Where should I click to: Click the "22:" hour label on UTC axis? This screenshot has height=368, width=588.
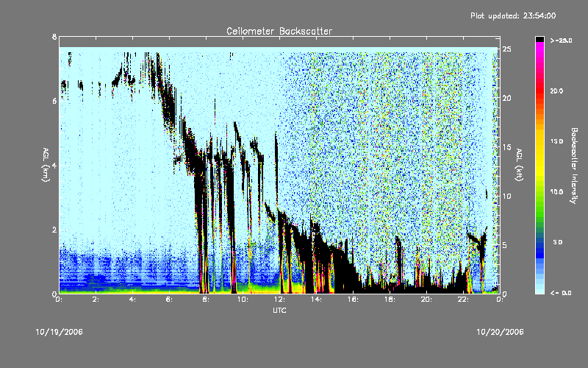click(x=463, y=300)
